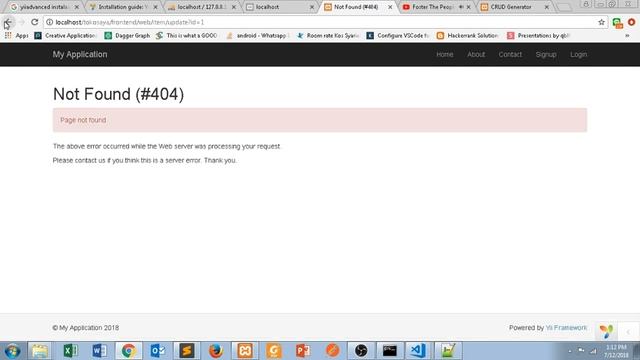This screenshot has width=640, height=360.
Task: Open the taskbar clock and date
Action: point(616,351)
